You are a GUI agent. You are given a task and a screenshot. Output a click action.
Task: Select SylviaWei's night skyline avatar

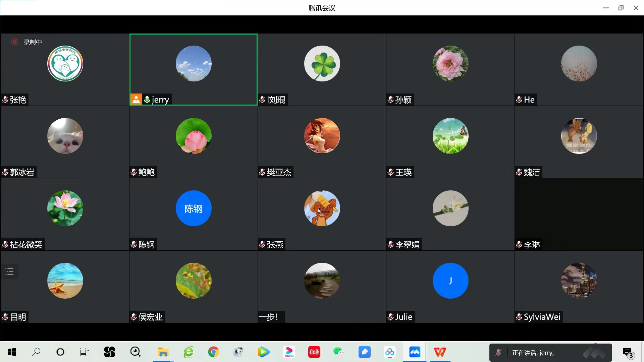[x=579, y=281]
